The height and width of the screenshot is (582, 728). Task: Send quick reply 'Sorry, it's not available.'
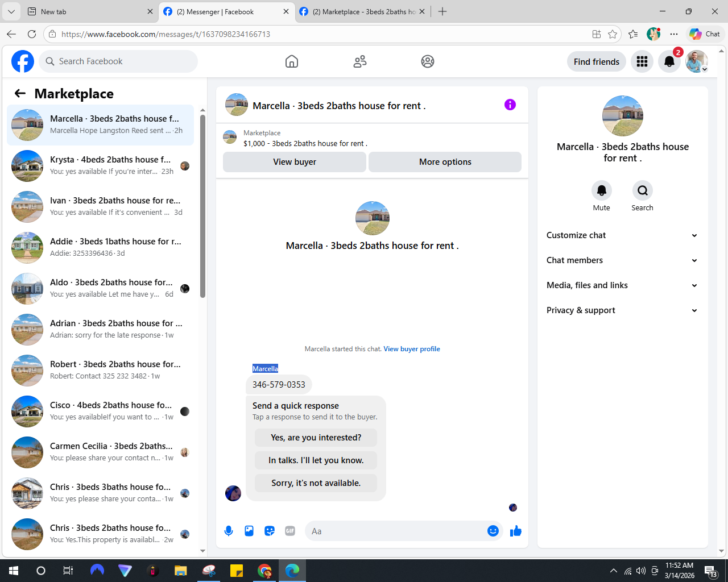pos(316,483)
